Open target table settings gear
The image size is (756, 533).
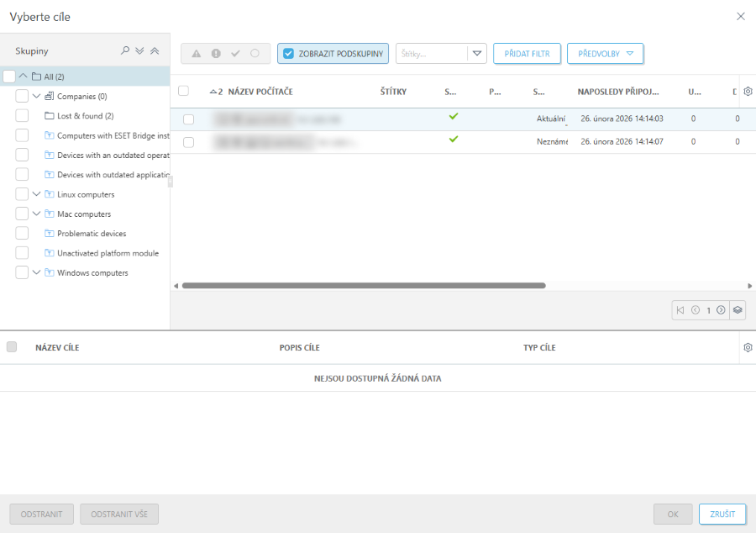coord(748,347)
